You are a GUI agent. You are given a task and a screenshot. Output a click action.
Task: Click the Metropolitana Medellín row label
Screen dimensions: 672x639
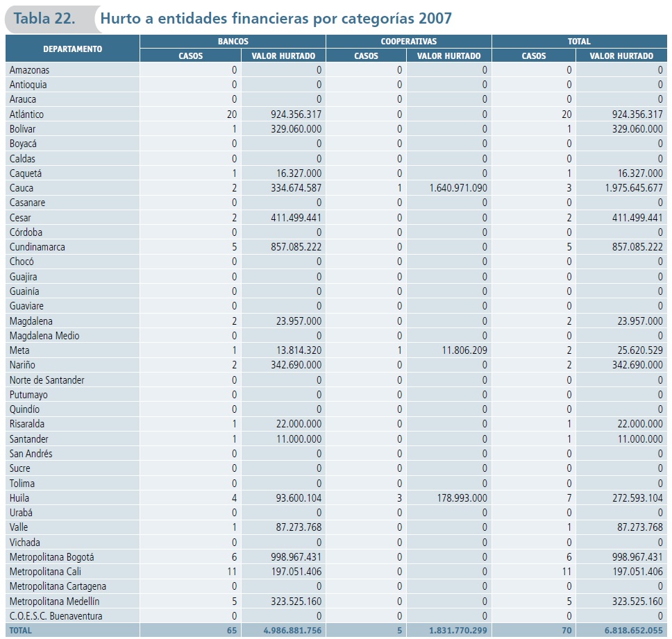pyautogui.click(x=54, y=601)
